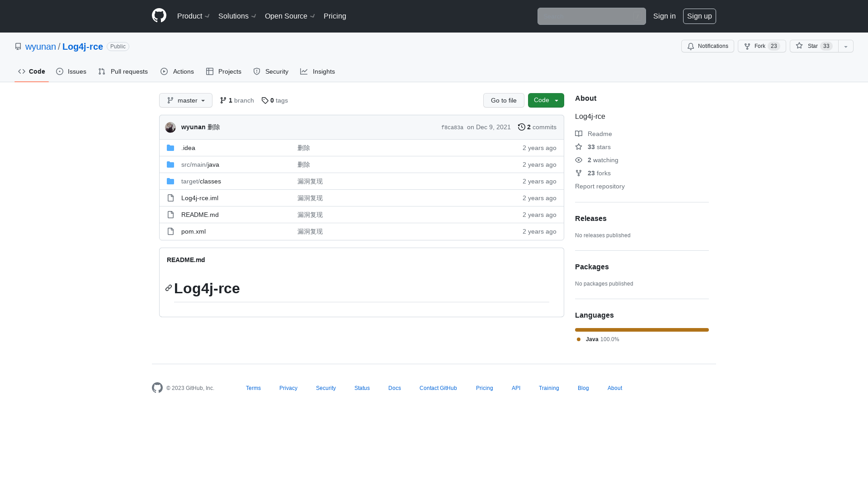Click the Java 100.0% language link
Screen dimensions: 868x488
pyautogui.click(x=598, y=339)
